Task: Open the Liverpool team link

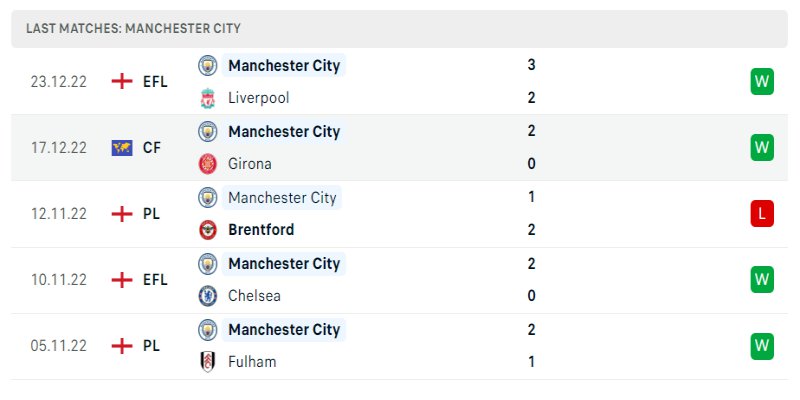Action: pos(258,98)
